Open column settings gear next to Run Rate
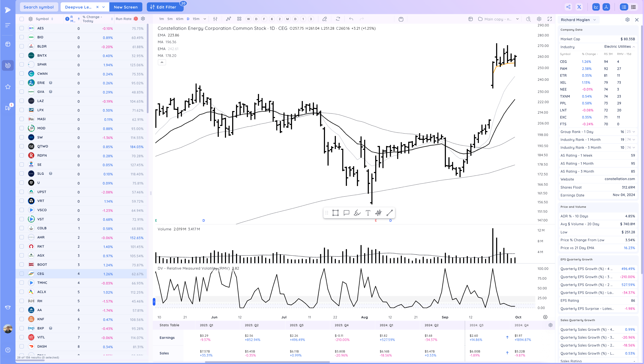644x364 pixels. click(143, 19)
